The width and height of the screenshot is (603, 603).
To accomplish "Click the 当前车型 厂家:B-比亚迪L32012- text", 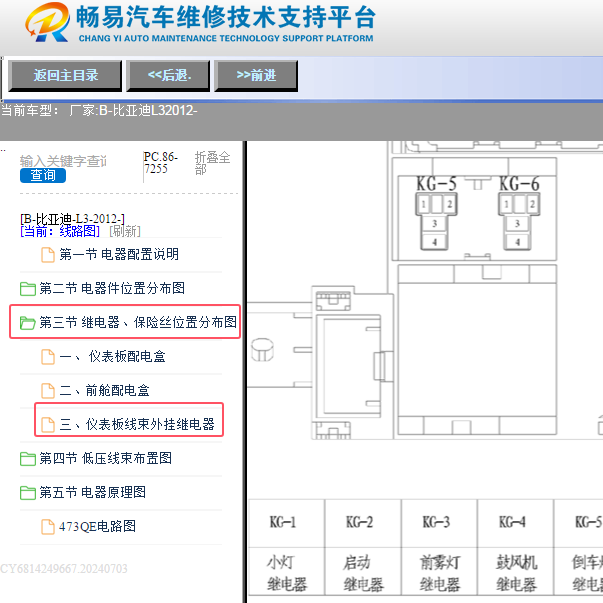I will 99,111.
